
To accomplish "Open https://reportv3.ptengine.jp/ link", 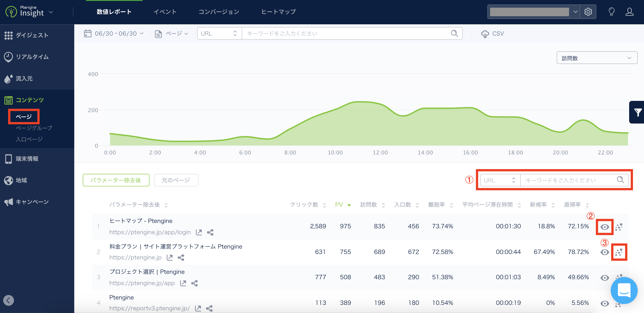I will click(x=149, y=308).
